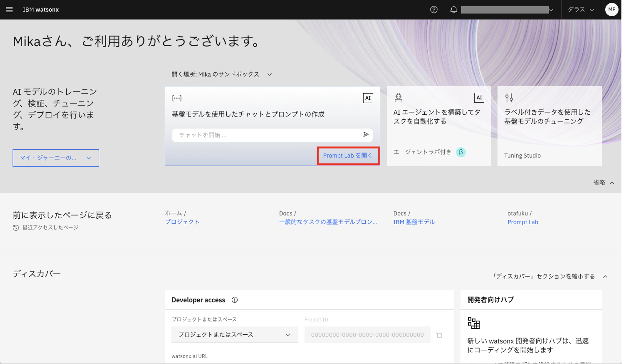Open the プロジェクトまたはスペース combo box
The width and height of the screenshot is (622, 364).
(x=235, y=335)
